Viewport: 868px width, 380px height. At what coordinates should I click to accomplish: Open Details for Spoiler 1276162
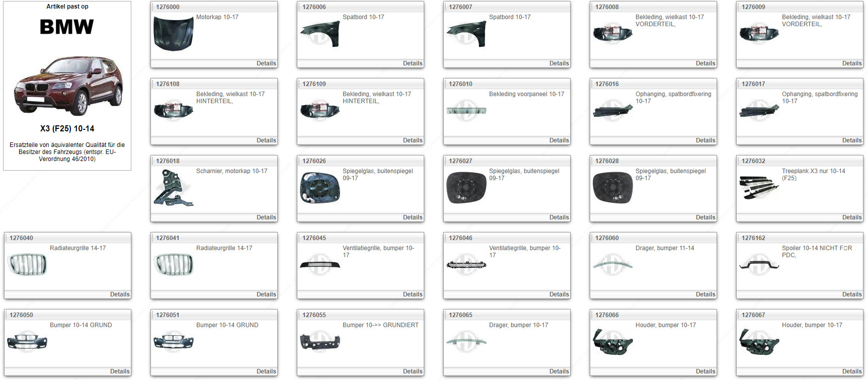[852, 294]
